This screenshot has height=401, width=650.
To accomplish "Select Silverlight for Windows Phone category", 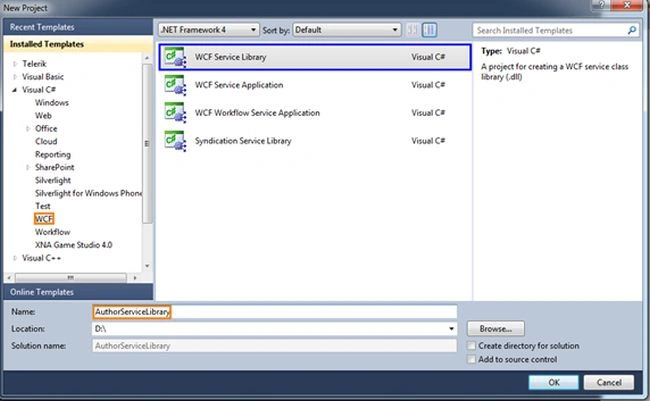I will tap(88, 193).
